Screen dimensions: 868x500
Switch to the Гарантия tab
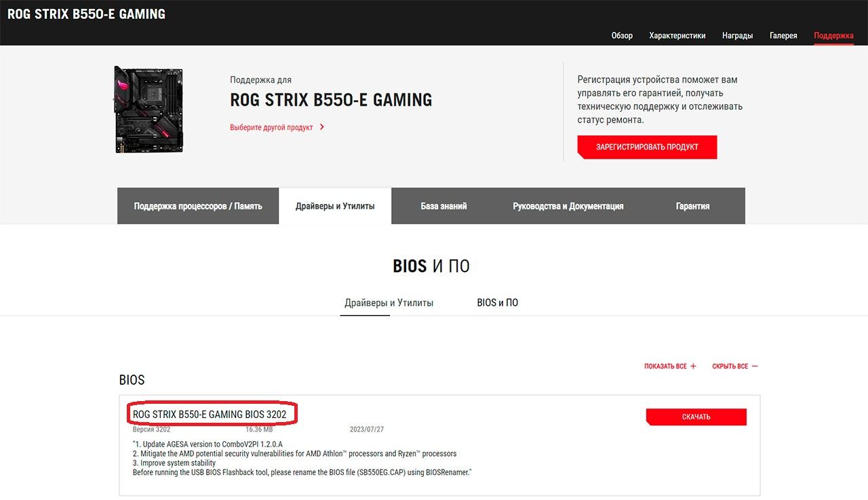[x=692, y=206]
